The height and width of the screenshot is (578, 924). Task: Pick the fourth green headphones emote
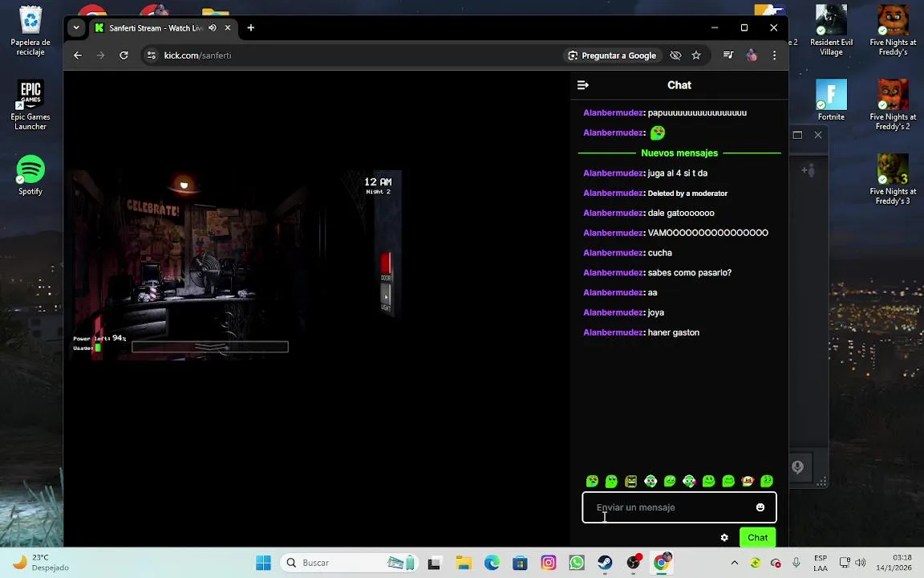point(650,482)
